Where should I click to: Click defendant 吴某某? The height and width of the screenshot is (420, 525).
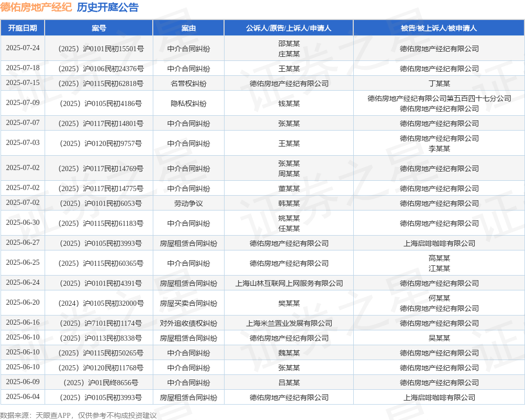[439, 339]
